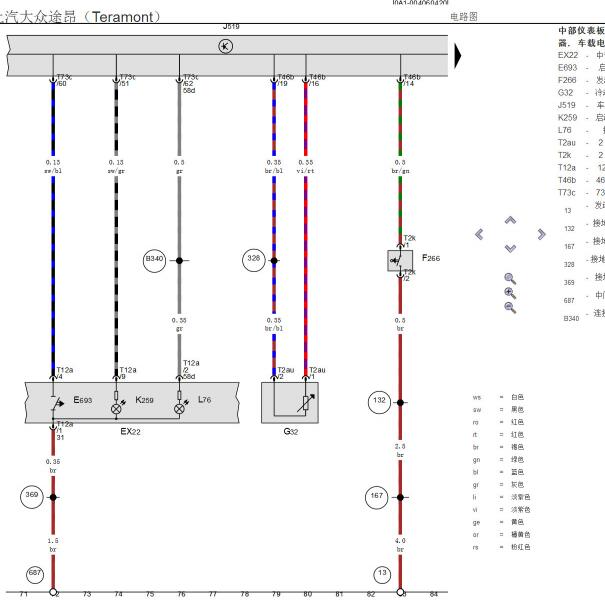Click J519 in the component legend list
605x607 pixels.
(567, 105)
